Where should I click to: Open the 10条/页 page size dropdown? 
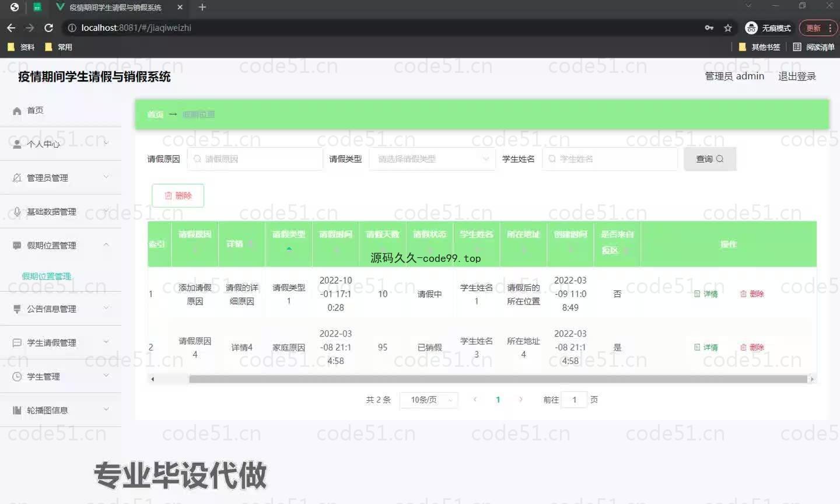coord(429,400)
